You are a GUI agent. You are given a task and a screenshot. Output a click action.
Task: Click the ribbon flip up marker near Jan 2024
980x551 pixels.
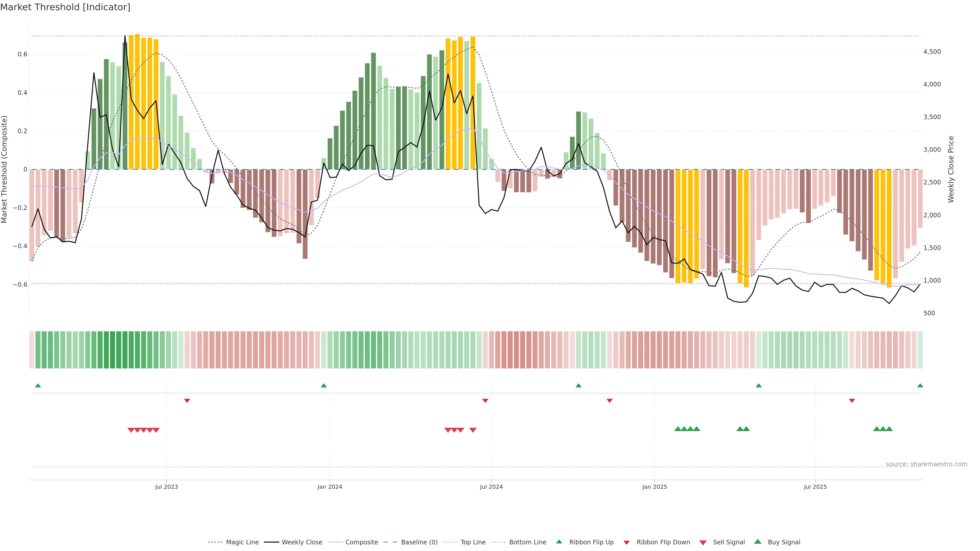(324, 386)
